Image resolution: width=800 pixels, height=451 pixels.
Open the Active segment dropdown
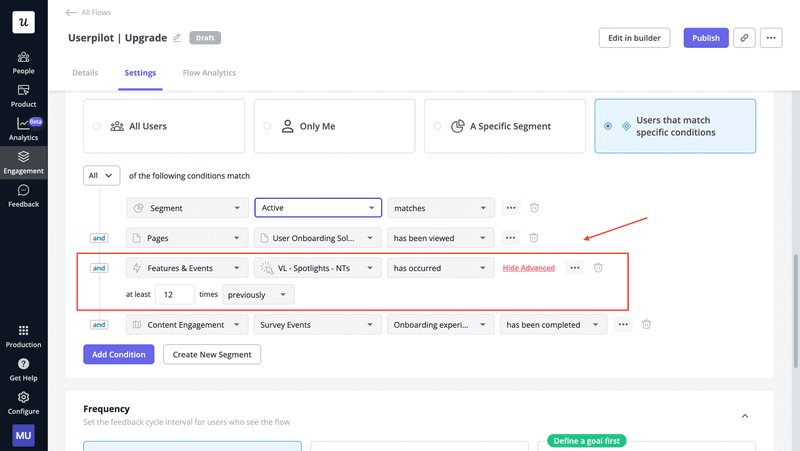tap(318, 208)
